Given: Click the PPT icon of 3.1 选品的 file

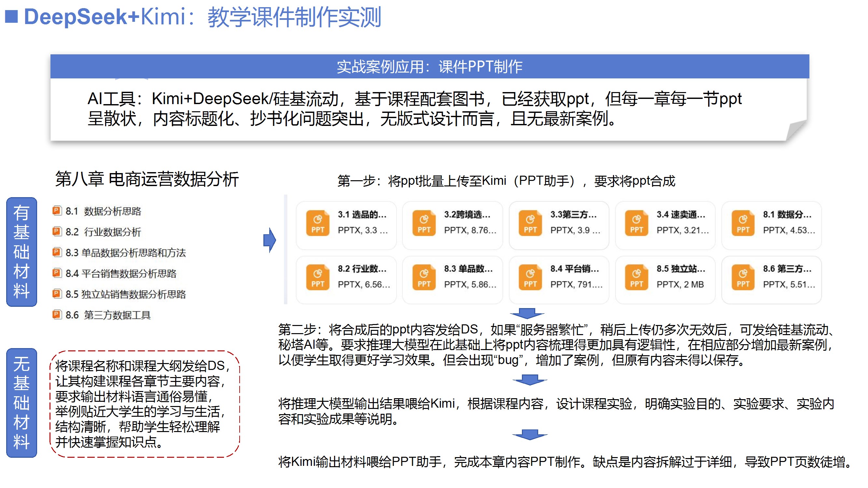Looking at the screenshot, I should pyautogui.click(x=317, y=223).
